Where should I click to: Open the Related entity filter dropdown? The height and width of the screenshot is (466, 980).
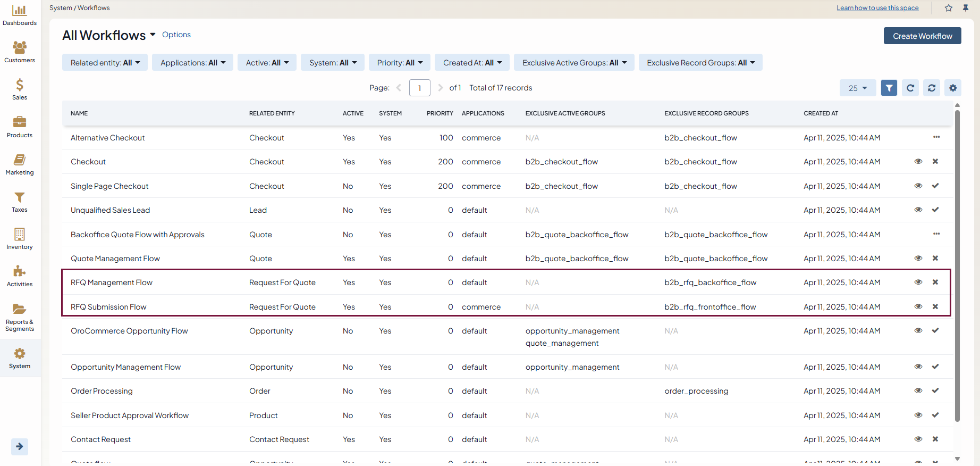[105, 63]
